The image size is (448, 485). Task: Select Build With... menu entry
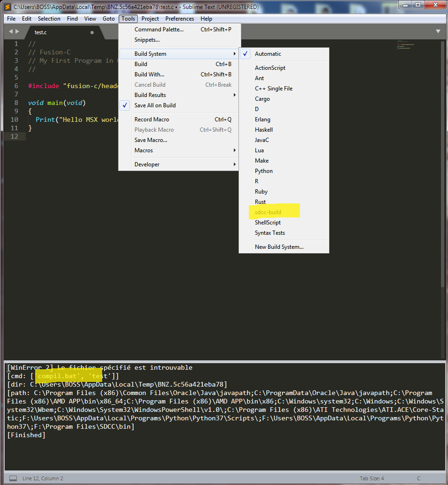click(179, 75)
